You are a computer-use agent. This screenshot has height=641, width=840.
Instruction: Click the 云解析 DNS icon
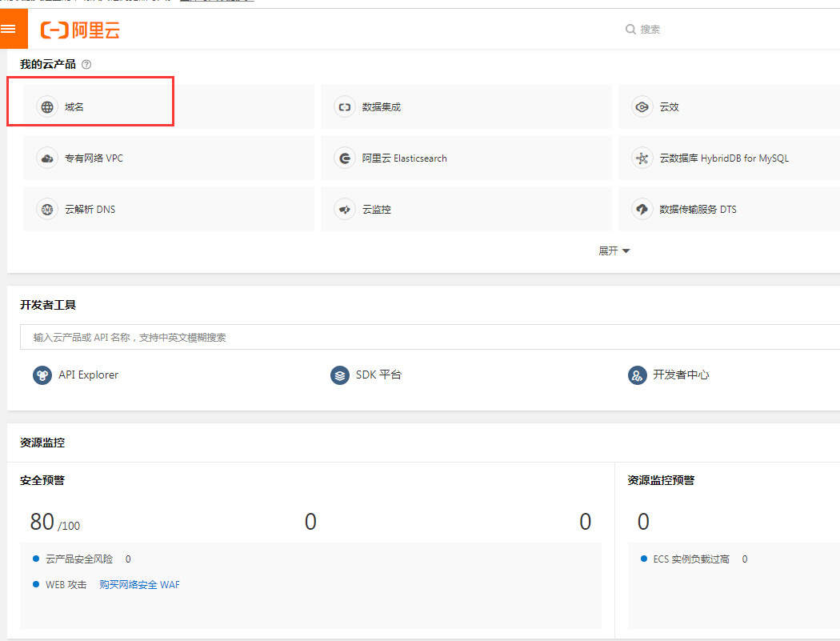47,209
